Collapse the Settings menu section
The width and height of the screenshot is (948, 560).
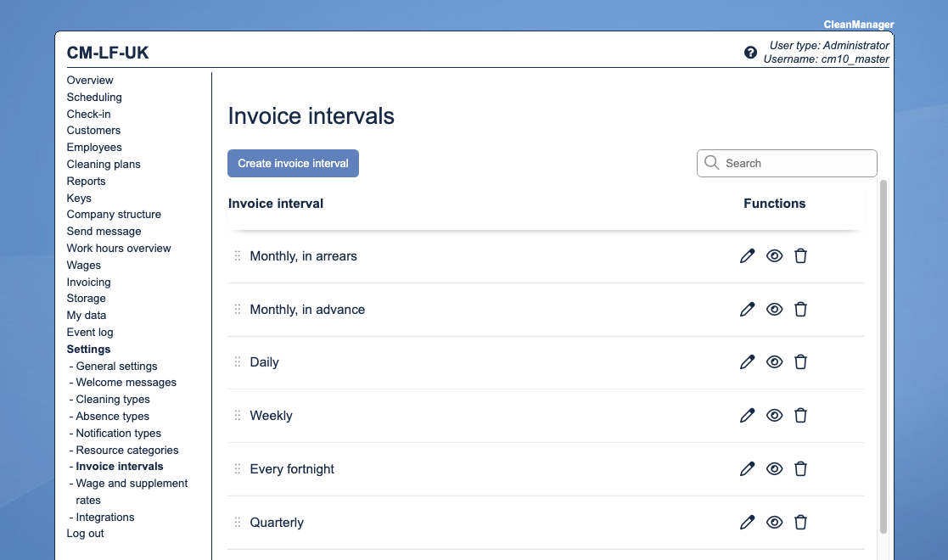coord(88,349)
